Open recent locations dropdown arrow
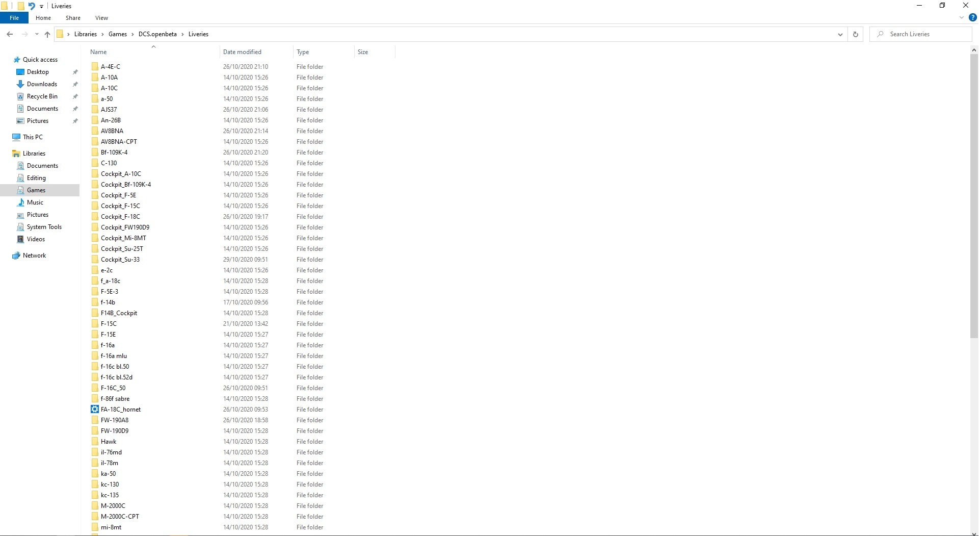Image resolution: width=980 pixels, height=536 pixels. 37,34
